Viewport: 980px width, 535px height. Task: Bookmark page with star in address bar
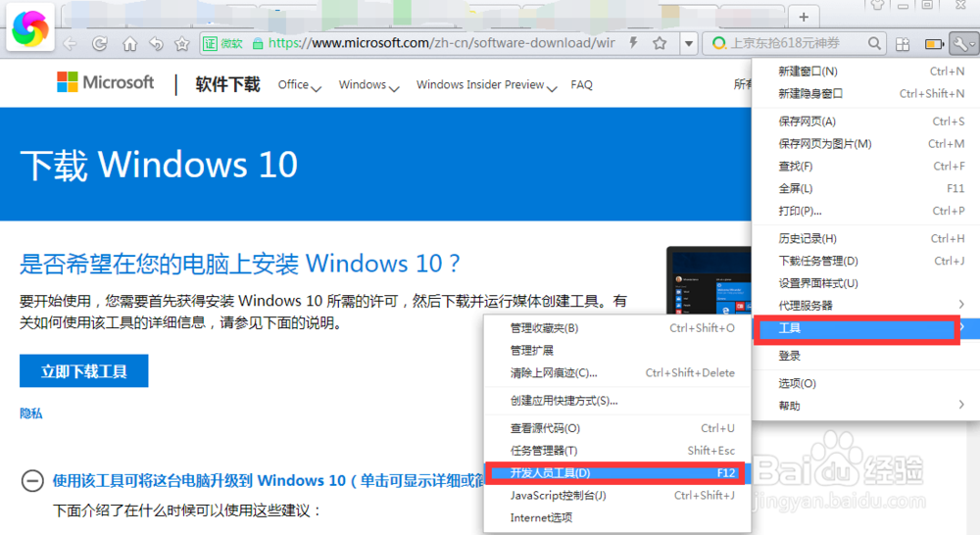(660, 43)
